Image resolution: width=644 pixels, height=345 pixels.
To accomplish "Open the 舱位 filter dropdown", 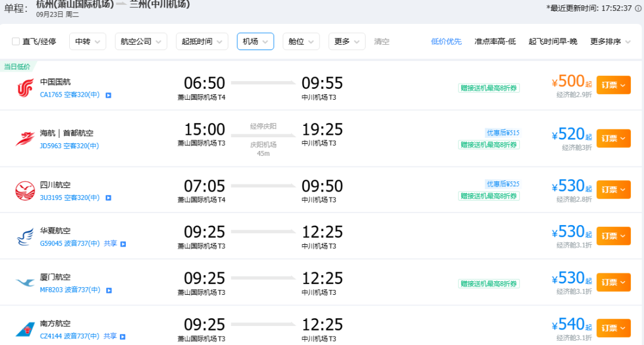I will pyautogui.click(x=301, y=42).
